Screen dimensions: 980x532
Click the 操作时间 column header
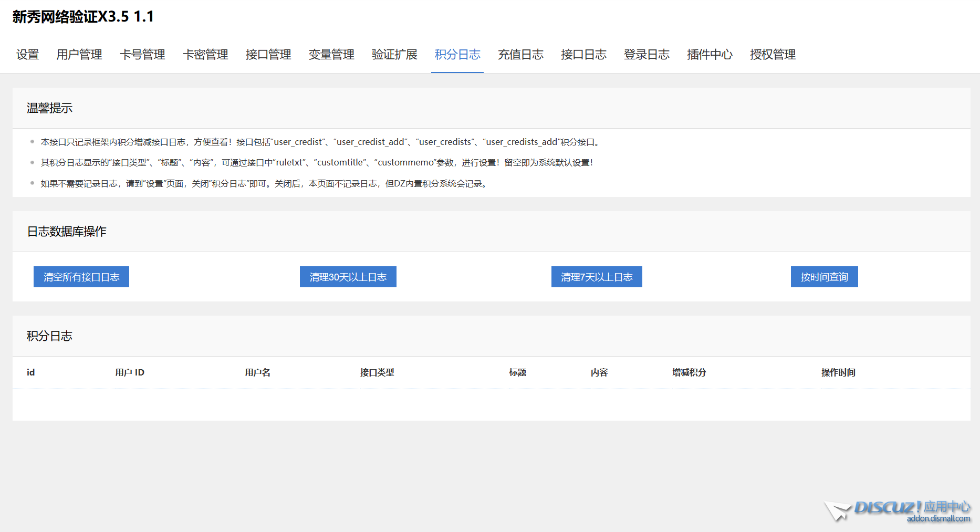(x=839, y=372)
